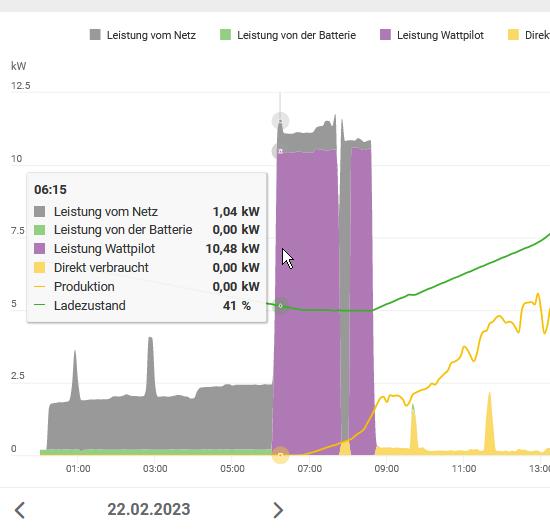Click the yellow production marker on time axis

pyautogui.click(x=280, y=455)
